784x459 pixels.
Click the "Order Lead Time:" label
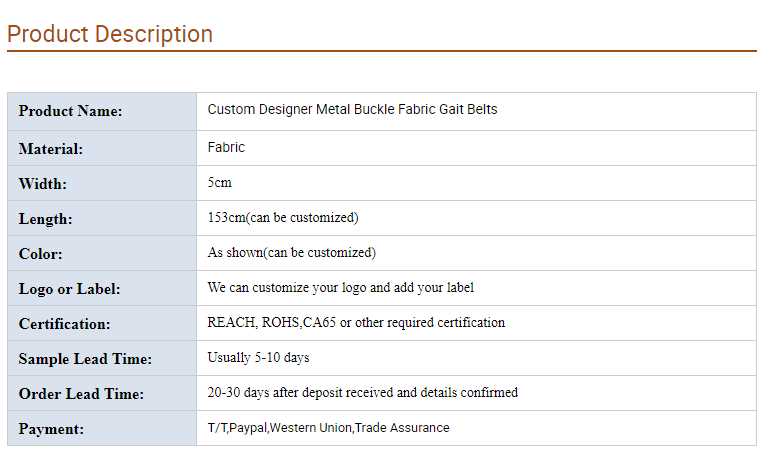(x=81, y=394)
